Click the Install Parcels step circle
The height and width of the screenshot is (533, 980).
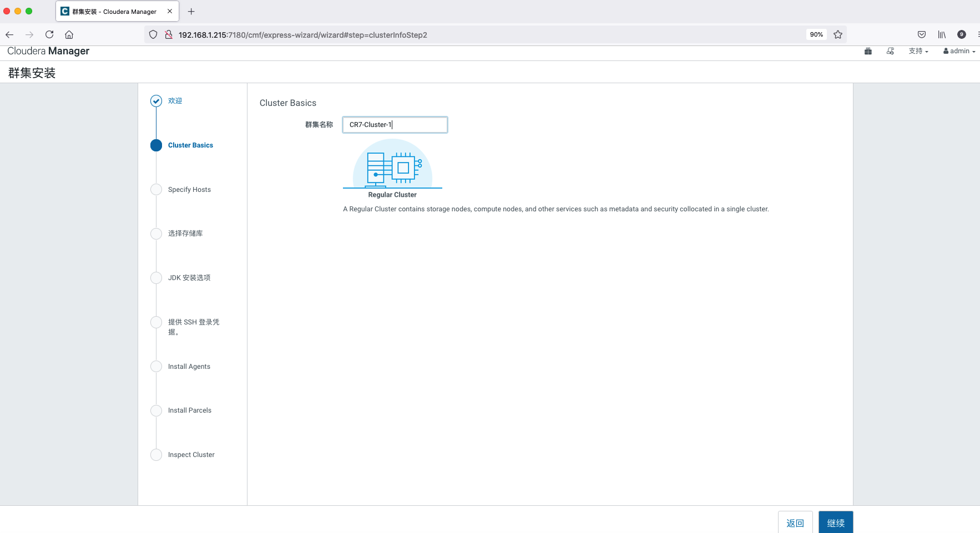156,410
